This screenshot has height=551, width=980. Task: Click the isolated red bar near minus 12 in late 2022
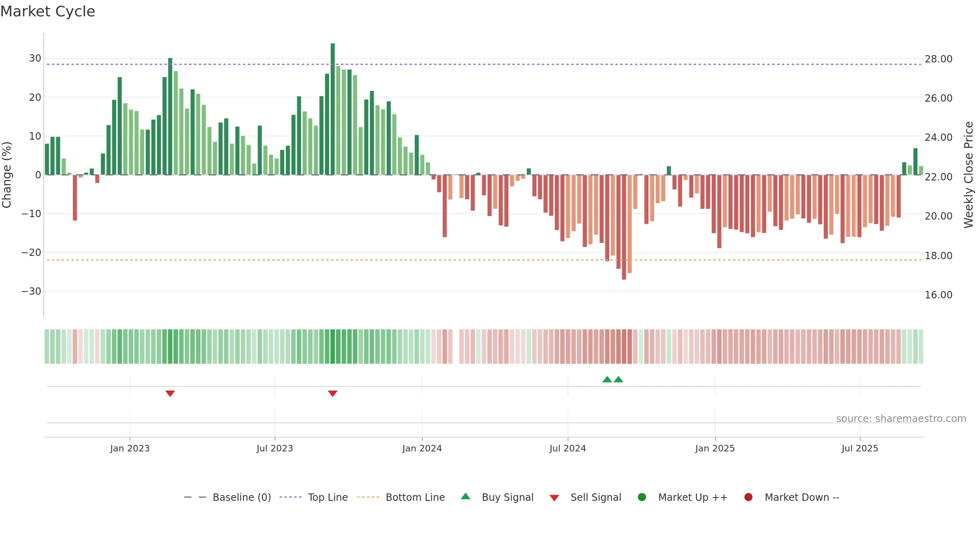tap(75, 198)
